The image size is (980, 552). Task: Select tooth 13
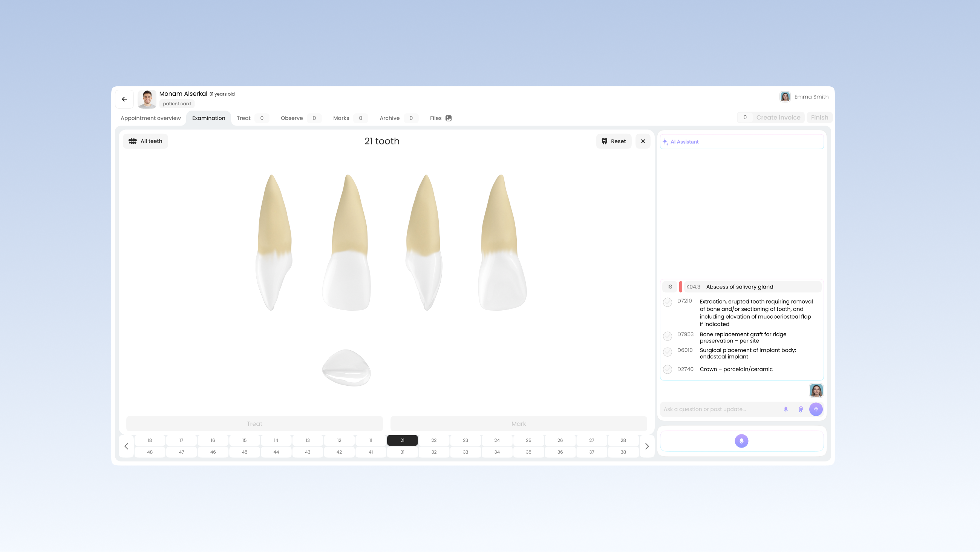click(308, 440)
